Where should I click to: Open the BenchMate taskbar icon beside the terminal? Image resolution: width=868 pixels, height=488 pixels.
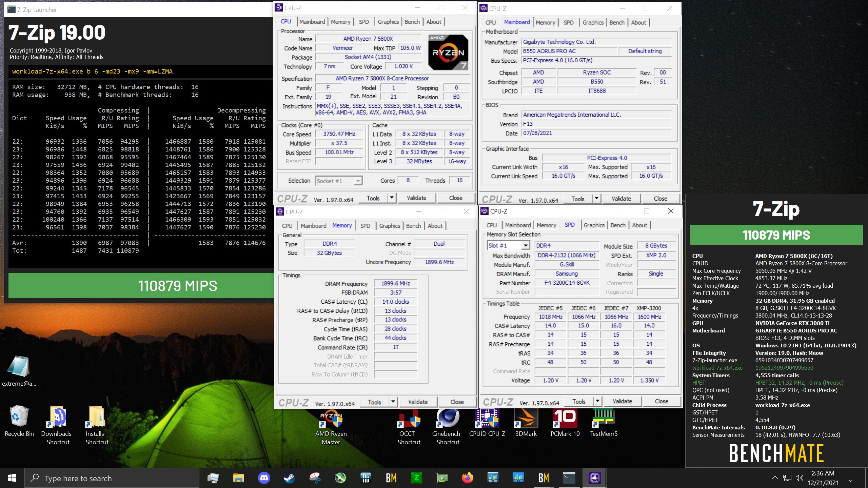(x=544, y=478)
